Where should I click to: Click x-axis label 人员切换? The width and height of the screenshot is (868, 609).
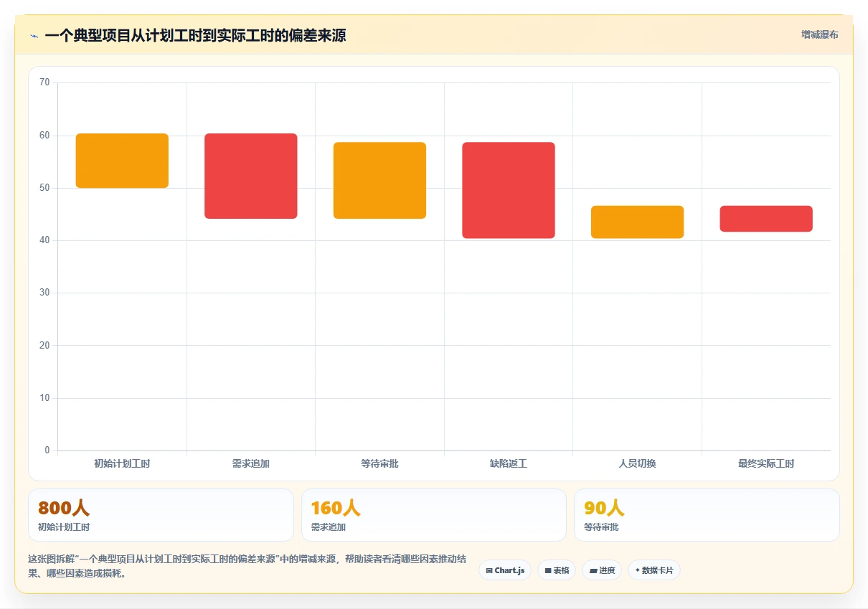[x=637, y=463]
